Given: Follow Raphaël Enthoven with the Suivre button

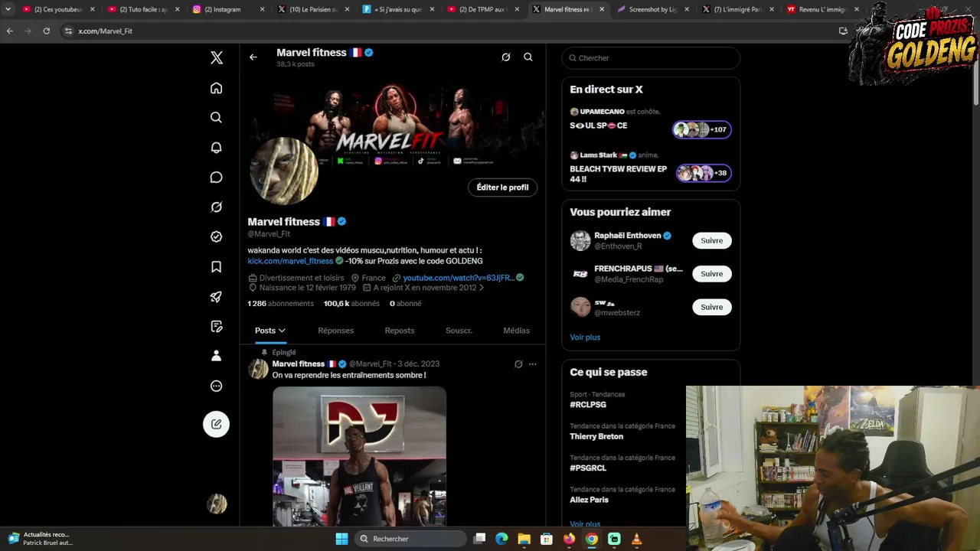Looking at the screenshot, I should (711, 240).
